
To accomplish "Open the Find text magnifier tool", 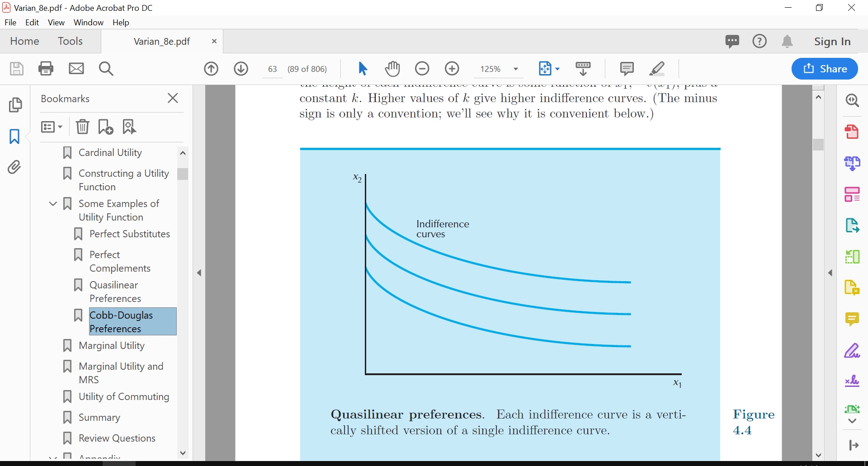I will (x=106, y=69).
